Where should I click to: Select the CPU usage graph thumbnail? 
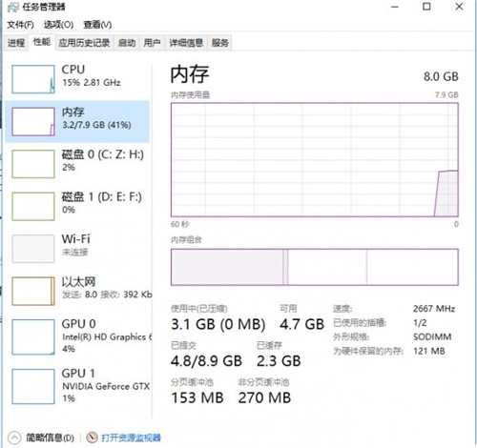tap(33, 79)
